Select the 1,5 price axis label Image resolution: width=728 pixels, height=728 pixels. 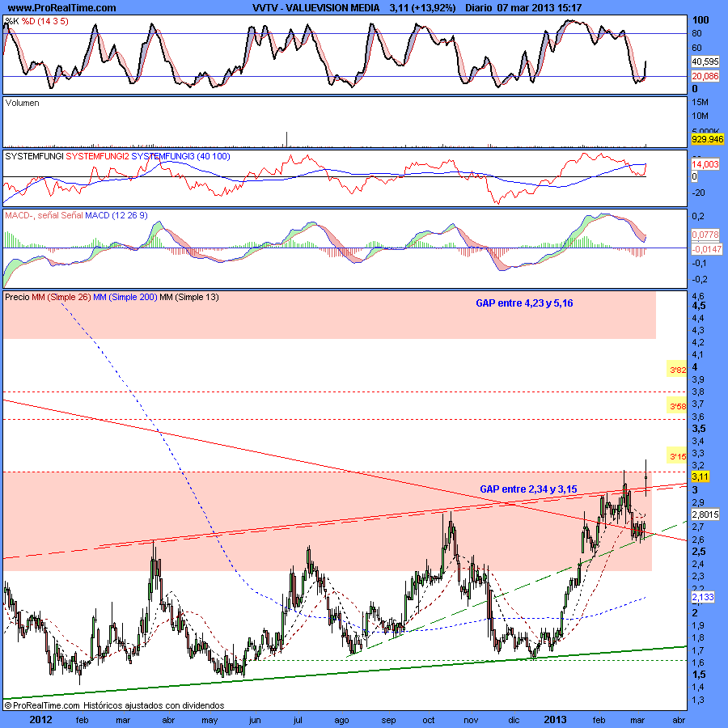(699, 675)
